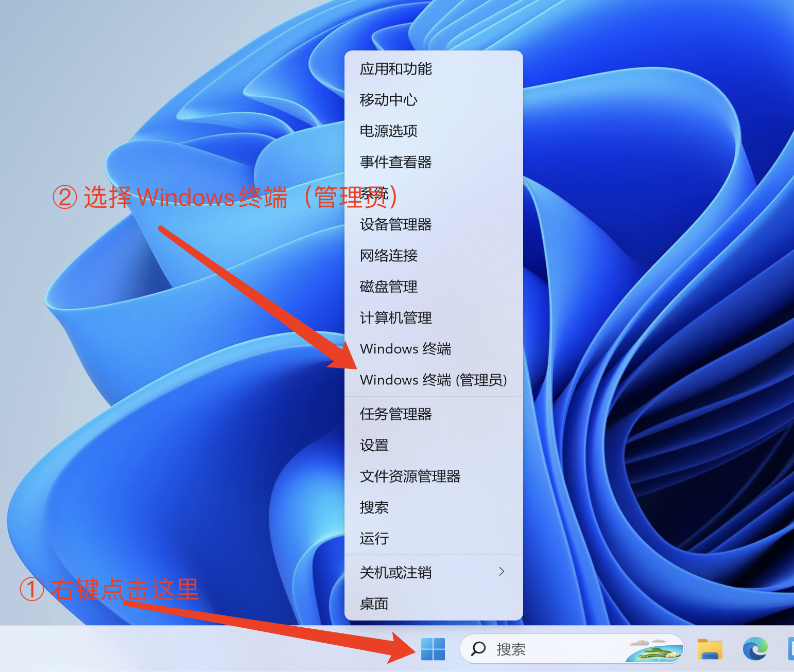Choose Windows 终端 from the menu

point(434,349)
